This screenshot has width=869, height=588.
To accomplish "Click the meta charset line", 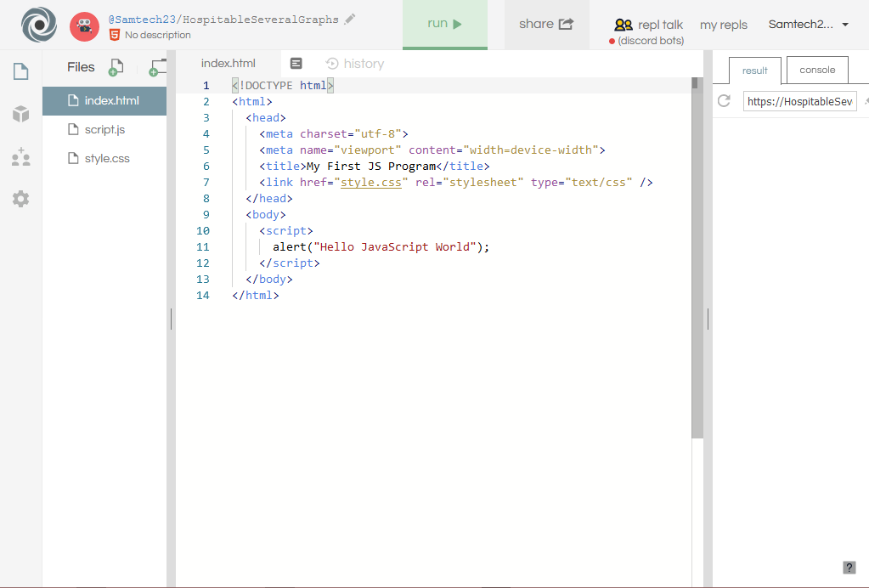I will [x=334, y=134].
